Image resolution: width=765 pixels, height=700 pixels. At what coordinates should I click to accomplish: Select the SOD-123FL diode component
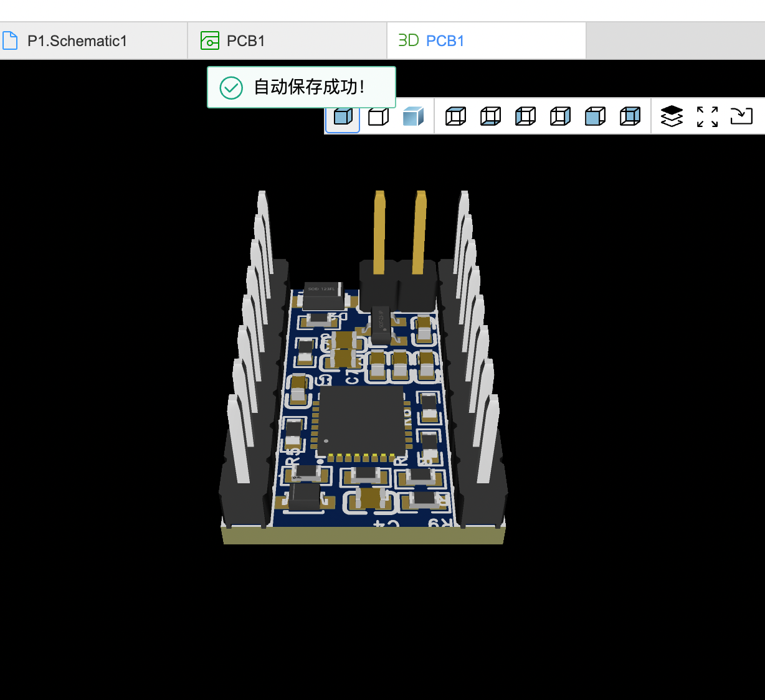pos(323,295)
